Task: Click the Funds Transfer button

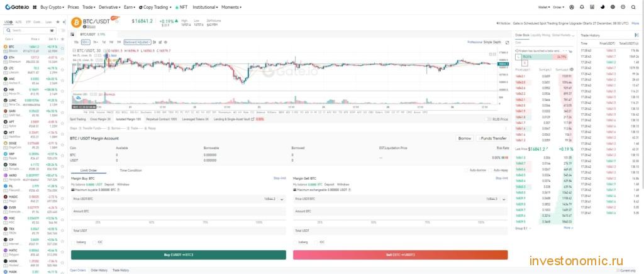Action: [x=492, y=139]
